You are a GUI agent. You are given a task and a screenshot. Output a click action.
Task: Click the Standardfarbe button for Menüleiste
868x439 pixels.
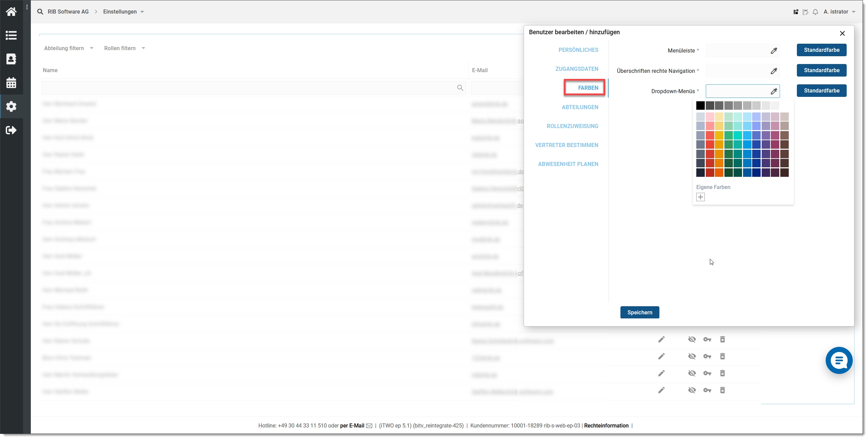click(x=821, y=50)
